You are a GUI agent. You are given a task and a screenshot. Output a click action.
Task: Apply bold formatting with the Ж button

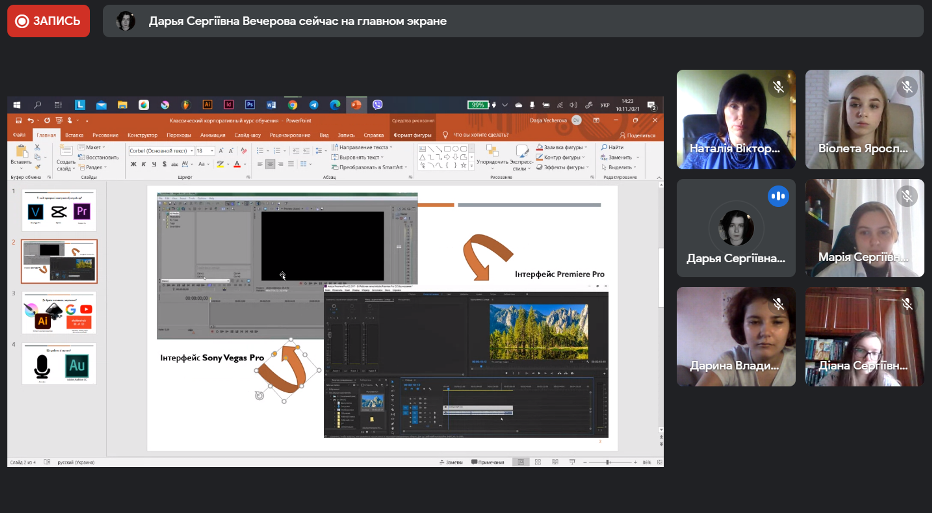[x=132, y=164]
